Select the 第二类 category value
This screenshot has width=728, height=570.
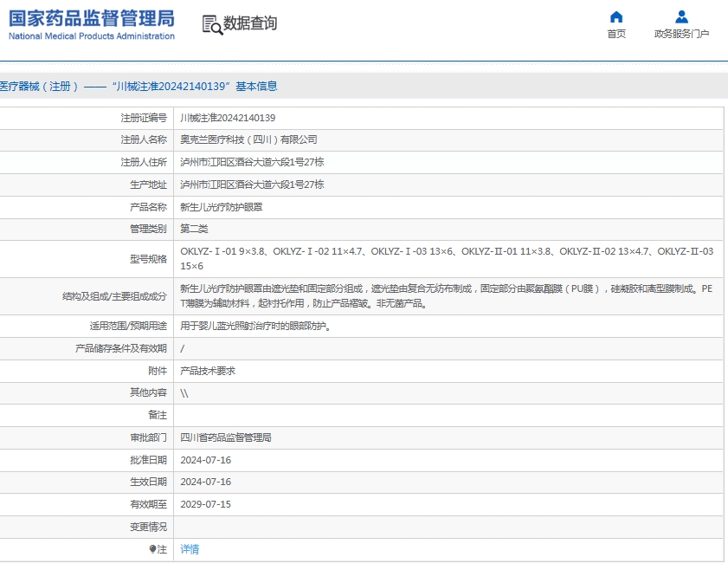(x=194, y=229)
